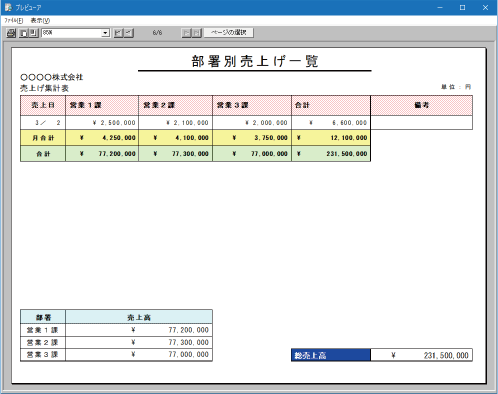Click the 部署別売上げ一覧 report title

255,61
